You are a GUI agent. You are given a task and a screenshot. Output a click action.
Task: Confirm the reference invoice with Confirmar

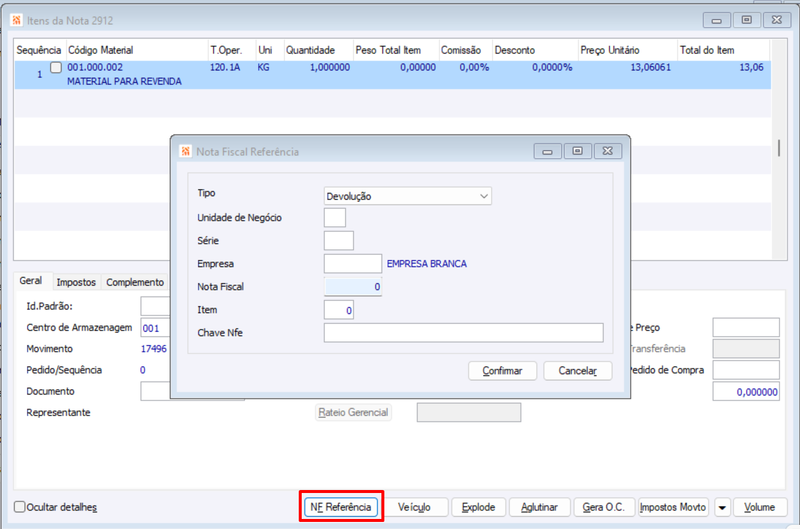point(503,371)
